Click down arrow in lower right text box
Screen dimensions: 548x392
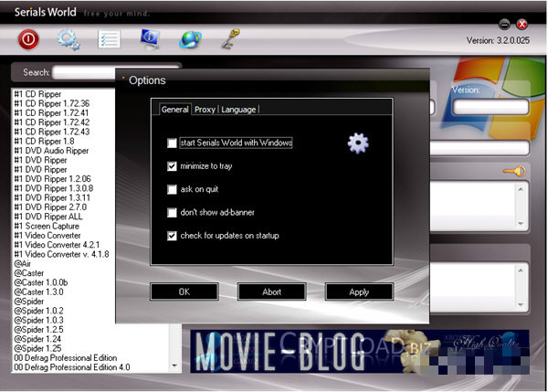click(521, 304)
